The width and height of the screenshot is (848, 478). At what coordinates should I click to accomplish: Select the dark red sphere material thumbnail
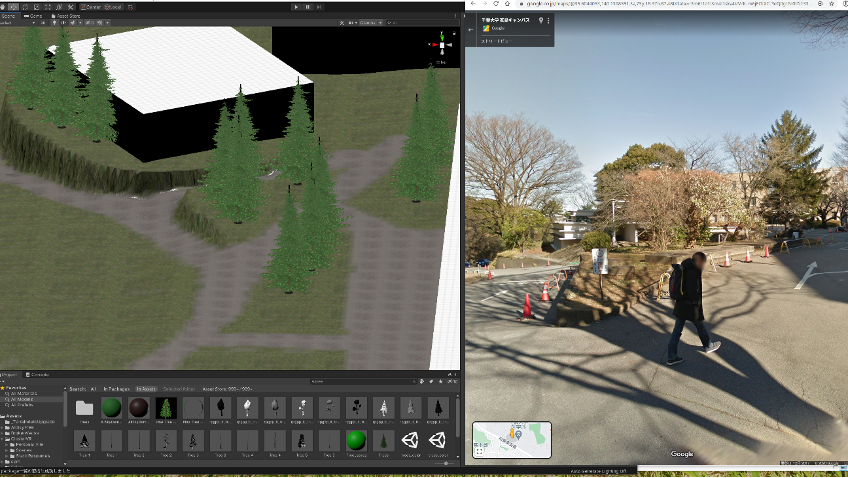point(138,408)
